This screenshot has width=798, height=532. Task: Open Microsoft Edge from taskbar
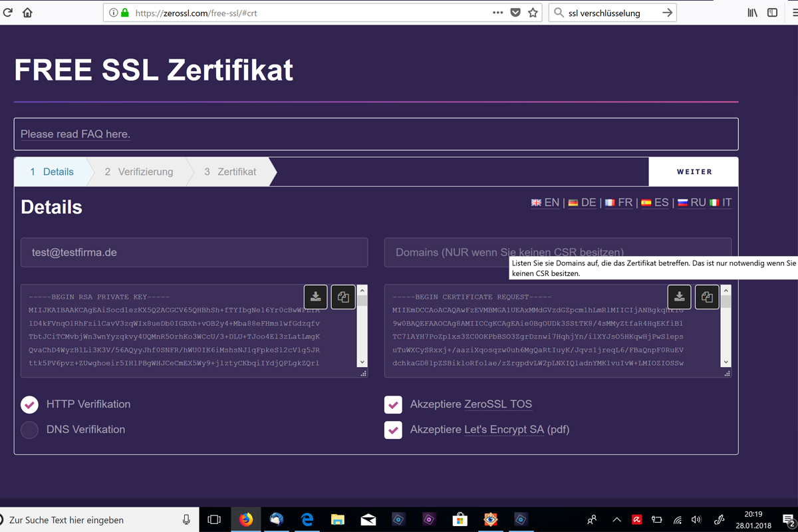click(x=307, y=519)
